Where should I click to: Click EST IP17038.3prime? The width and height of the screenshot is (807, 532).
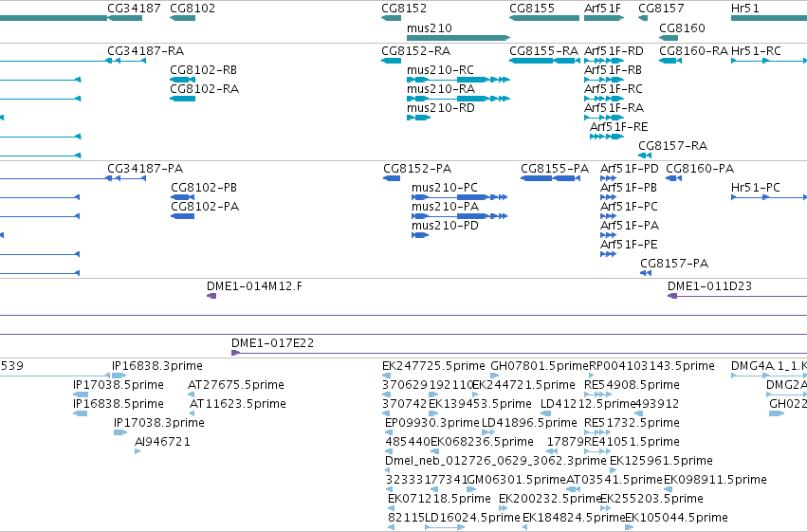[x=159, y=424]
